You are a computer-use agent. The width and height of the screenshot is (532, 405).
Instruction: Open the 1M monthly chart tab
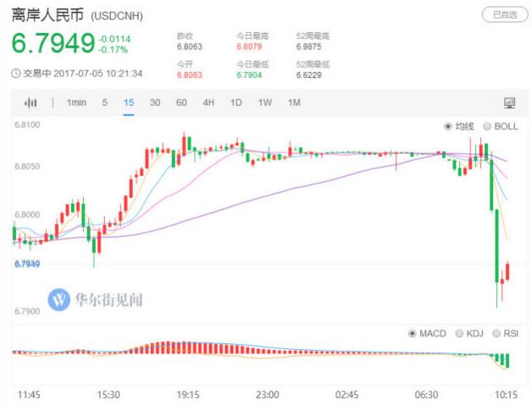(294, 103)
